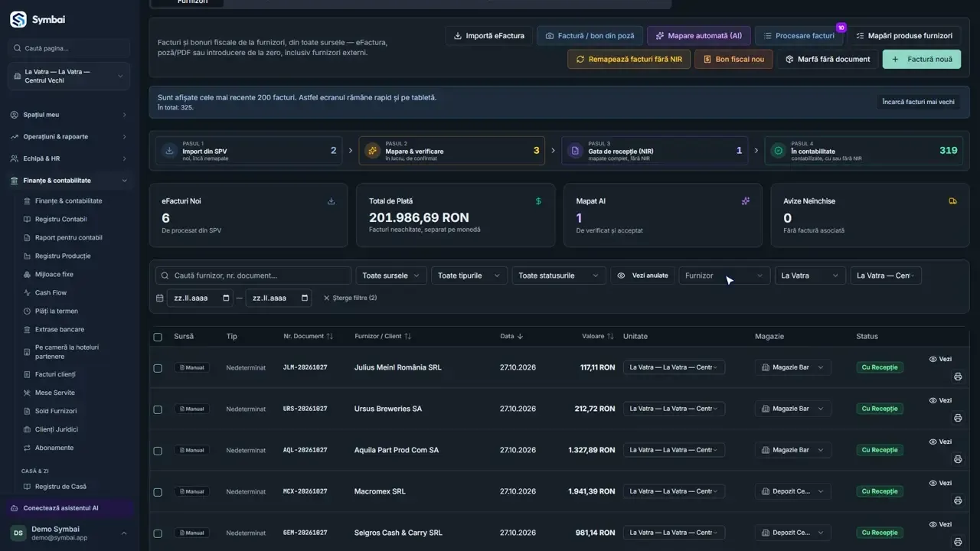Go to Facturi clienți in sidebar
This screenshot has width=980, height=551.
coord(55,374)
